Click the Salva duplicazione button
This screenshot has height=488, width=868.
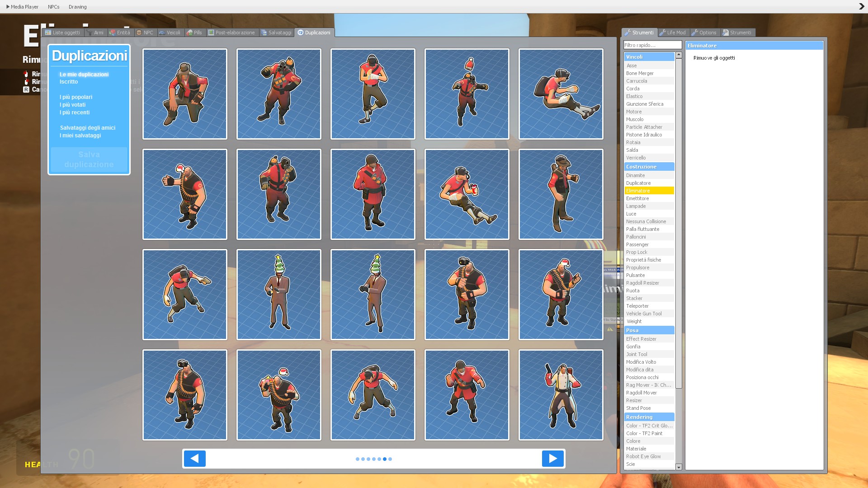click(89, 160)
